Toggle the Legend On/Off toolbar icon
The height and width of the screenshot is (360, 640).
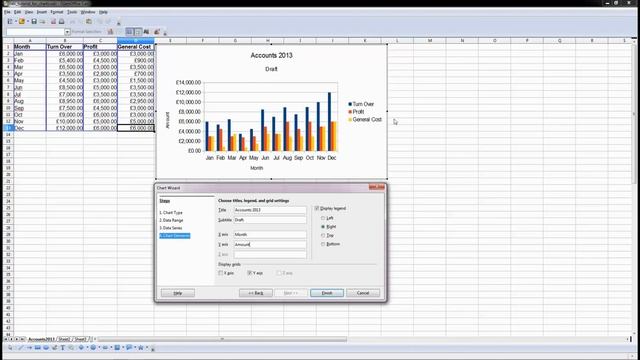click(138, 31)
